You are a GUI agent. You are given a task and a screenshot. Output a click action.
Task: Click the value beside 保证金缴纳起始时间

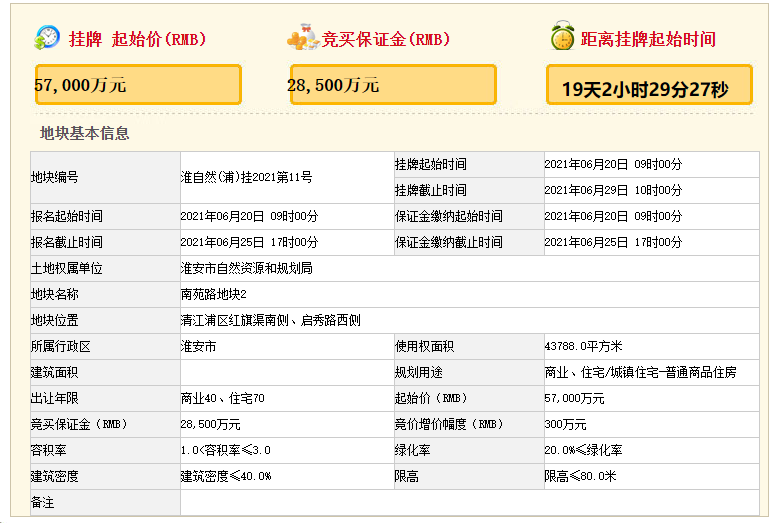tap(613, 216)
